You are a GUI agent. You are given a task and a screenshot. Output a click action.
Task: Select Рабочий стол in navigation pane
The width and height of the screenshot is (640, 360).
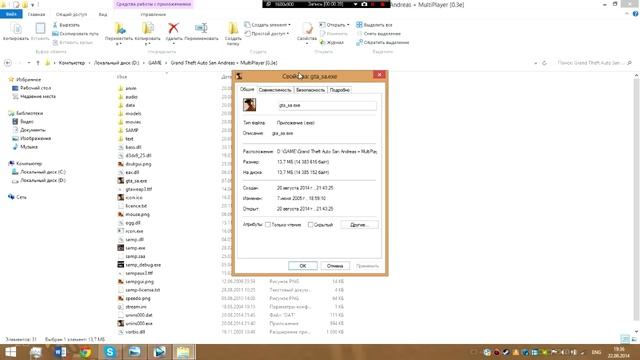coord(32,88)
